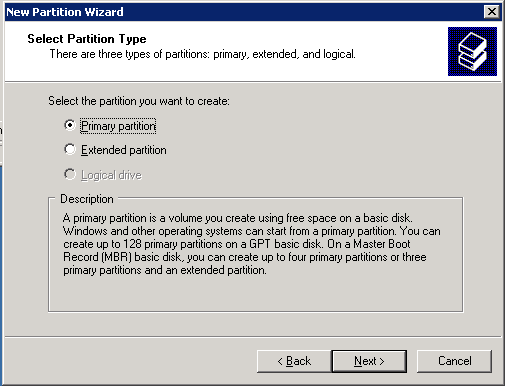The height and width of the screenshot is (386, 505).
Task: Click the disabled Logical drive radio circle
Action: point(70,174)
